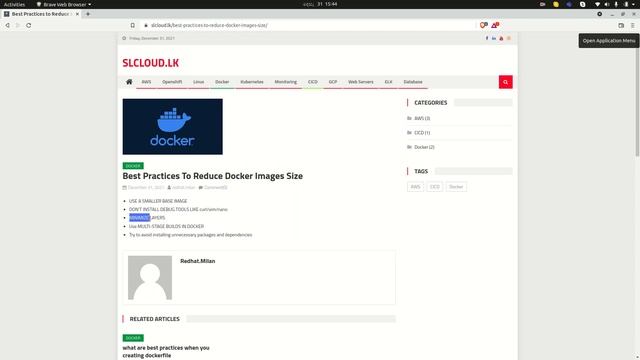Click the green DOCKER tag above article title

pyautogui.click(x=133, y=166)
